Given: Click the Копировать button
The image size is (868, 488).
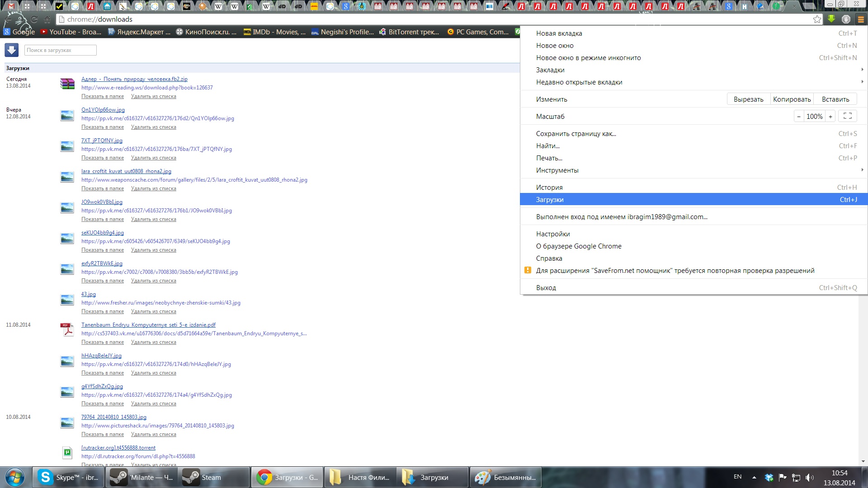Looking at the screenshot, I should click(x=792, y=99).
